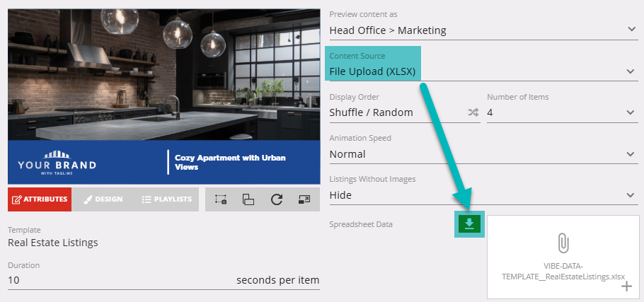The height and width of the screenshot is (302, 644).
Task: Expand the Number of Items dropdown
Action: 631,112
